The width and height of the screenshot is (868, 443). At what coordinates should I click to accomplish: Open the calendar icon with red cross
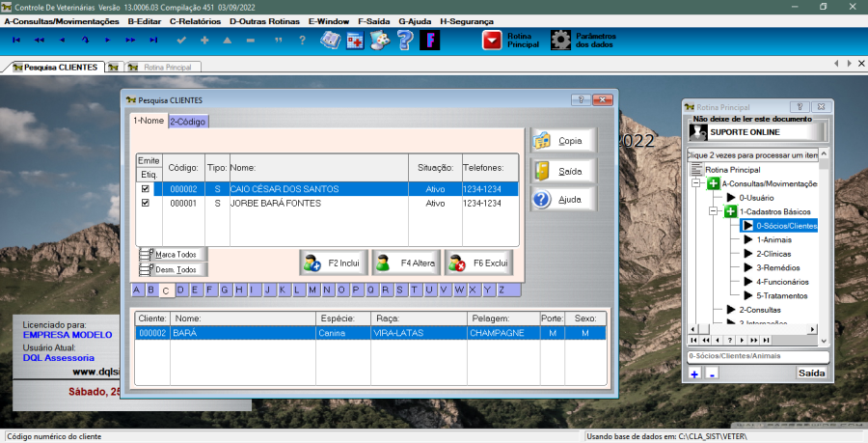pos(355,40)
